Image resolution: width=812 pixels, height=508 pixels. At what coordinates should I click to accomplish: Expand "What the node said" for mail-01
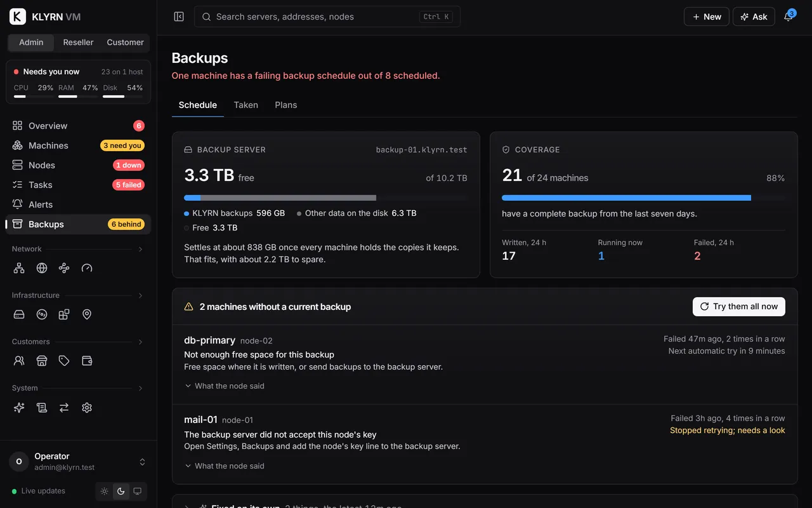[x=225, y=466]
